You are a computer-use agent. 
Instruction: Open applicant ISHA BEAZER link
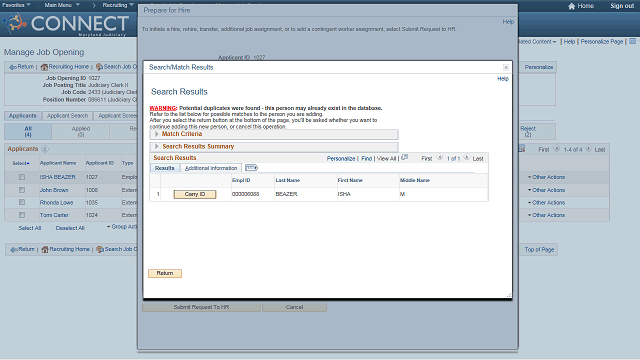[x=58, y=177]
